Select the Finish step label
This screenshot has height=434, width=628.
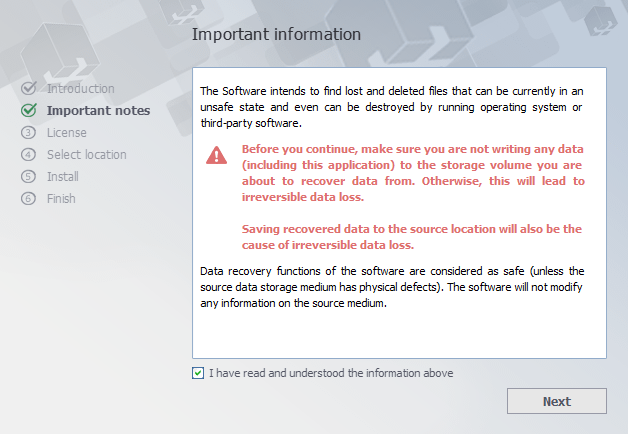(61, 199)
